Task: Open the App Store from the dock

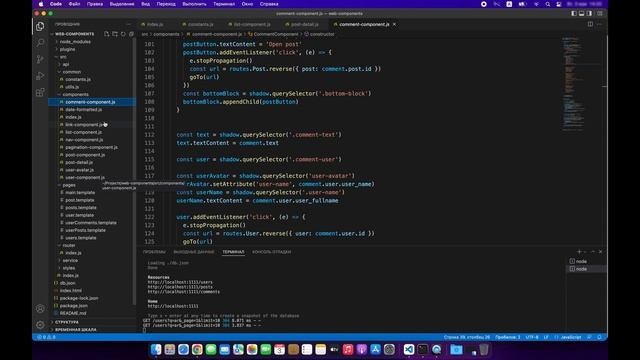Action: click(376, 349)
